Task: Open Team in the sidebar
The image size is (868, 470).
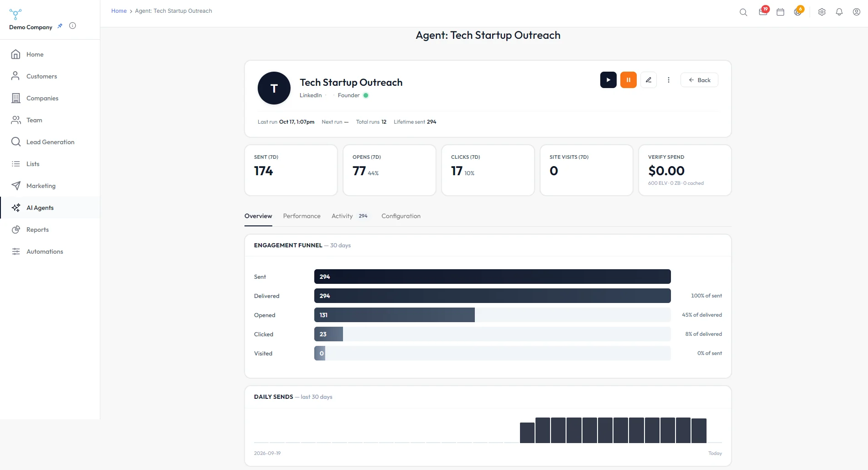Action: 50,120
